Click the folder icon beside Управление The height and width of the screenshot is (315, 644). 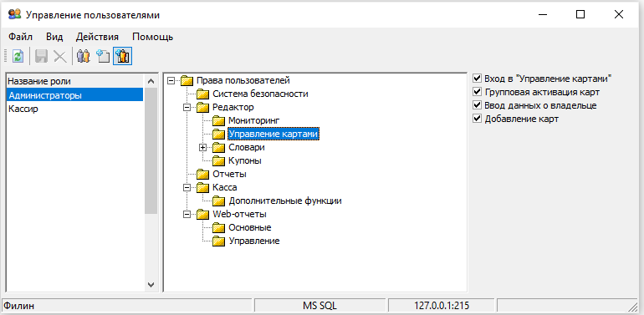pos(218,241)
